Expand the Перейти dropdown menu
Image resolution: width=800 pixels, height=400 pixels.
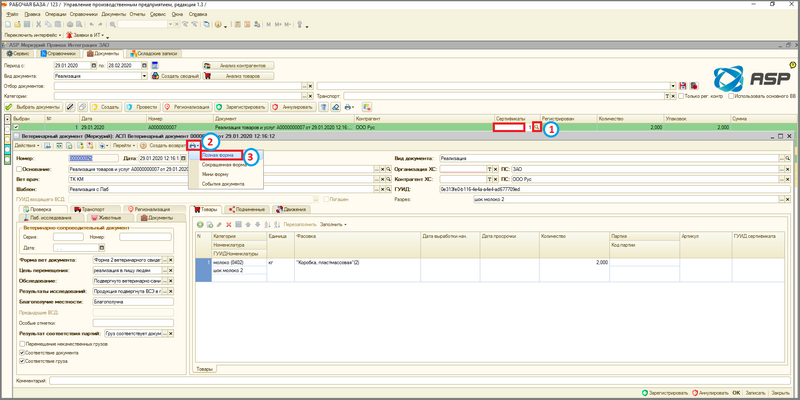(x=124, y=145)
